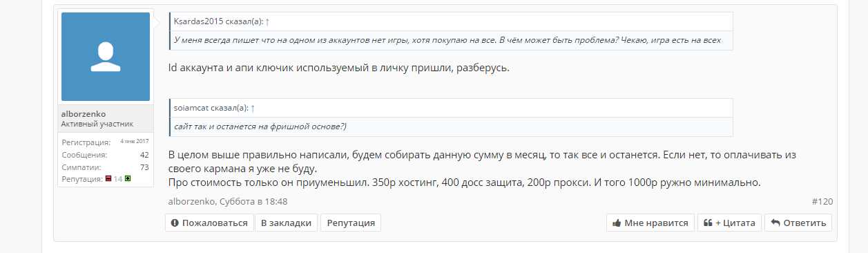
Task: Like the post with Мне нравится
Action: point(650,223)
